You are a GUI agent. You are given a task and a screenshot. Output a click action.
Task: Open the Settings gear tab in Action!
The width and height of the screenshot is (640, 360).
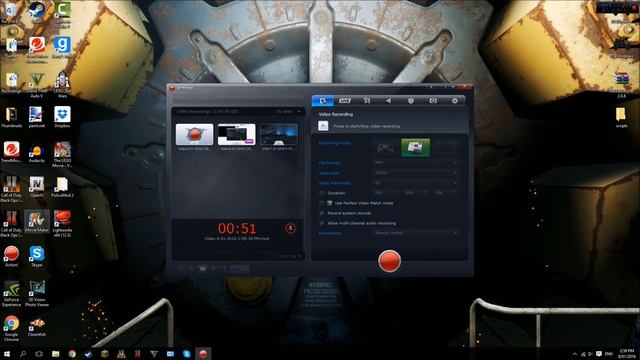click(455, 101)
